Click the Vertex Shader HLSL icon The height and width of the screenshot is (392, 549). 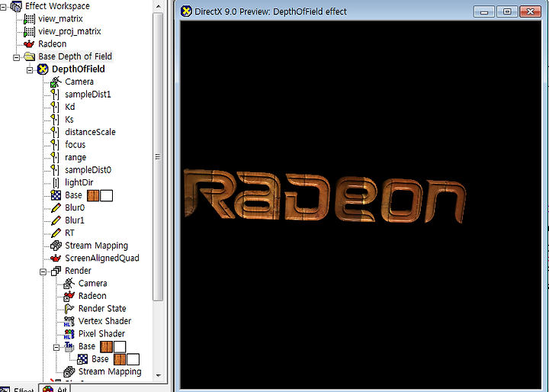click(69, 322)
